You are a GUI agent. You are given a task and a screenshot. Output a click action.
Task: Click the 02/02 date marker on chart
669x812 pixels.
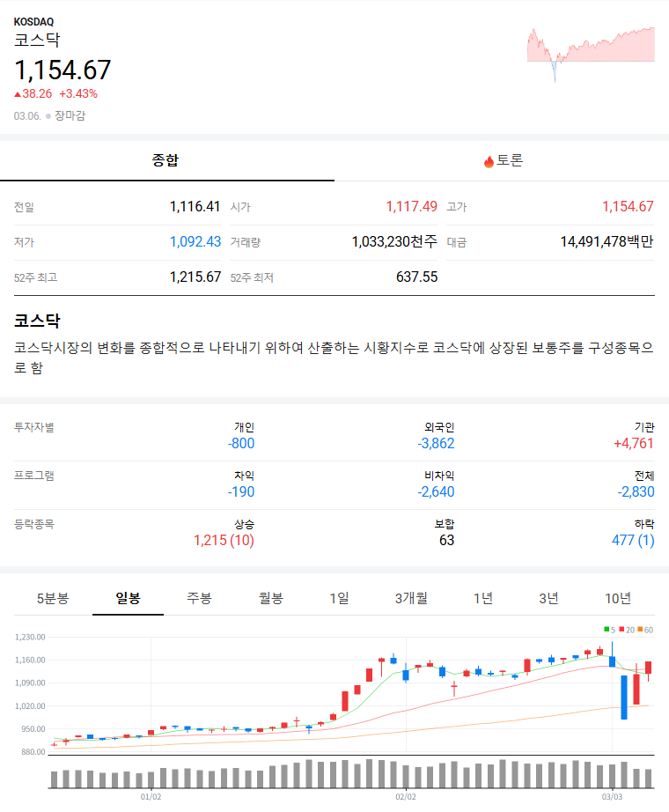406,797
